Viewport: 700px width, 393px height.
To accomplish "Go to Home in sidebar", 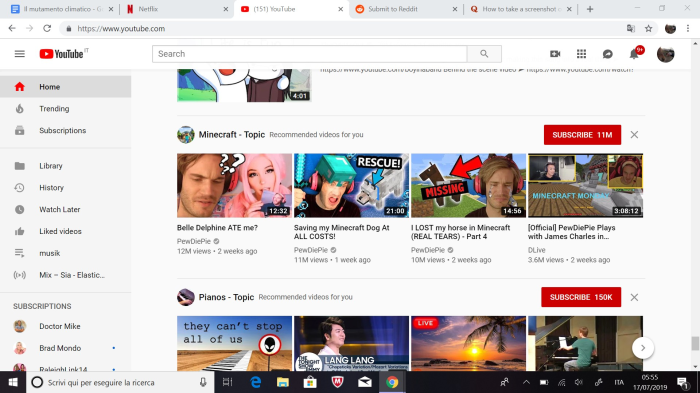I will tap(66, 87).
